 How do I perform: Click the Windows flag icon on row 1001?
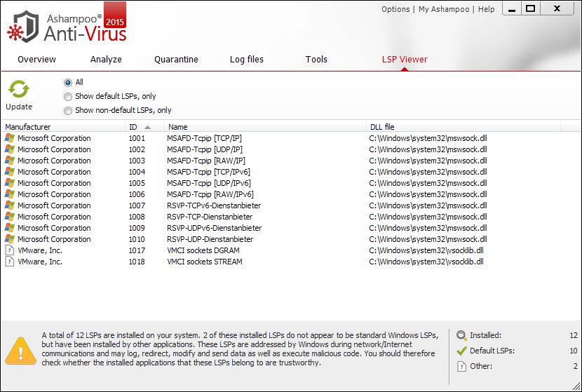[x=10, y=138]
